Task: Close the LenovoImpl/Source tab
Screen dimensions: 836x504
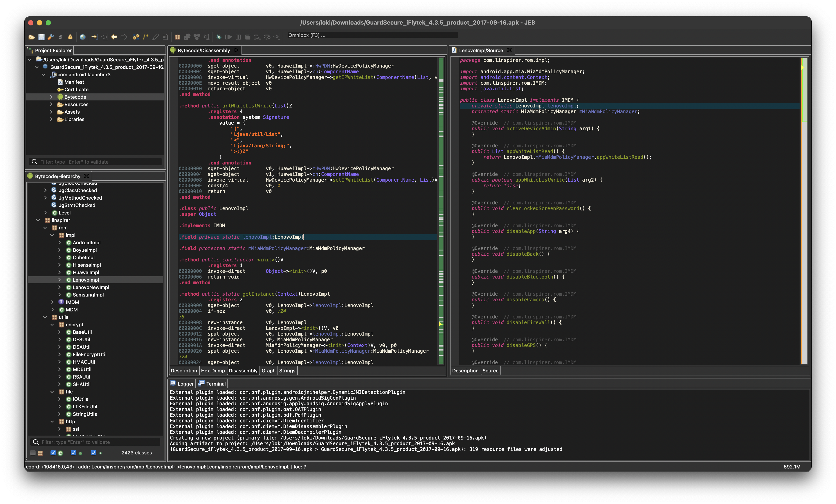Action: (x=509, y=50)
